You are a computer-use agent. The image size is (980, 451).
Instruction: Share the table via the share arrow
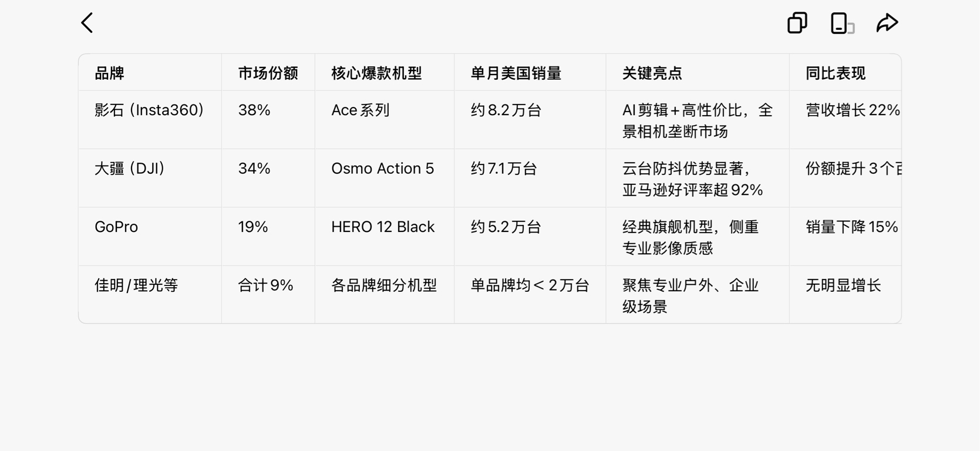point(887,23)
